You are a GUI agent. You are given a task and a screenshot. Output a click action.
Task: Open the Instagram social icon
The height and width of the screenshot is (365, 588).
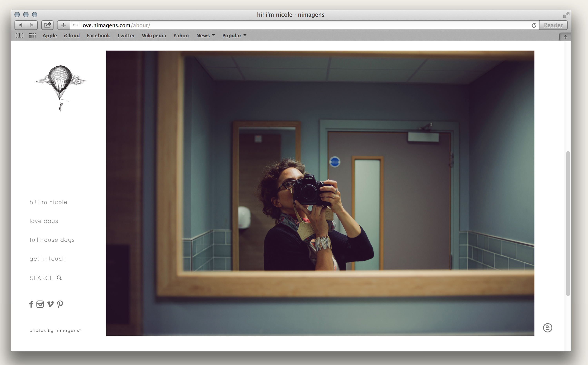40,304
